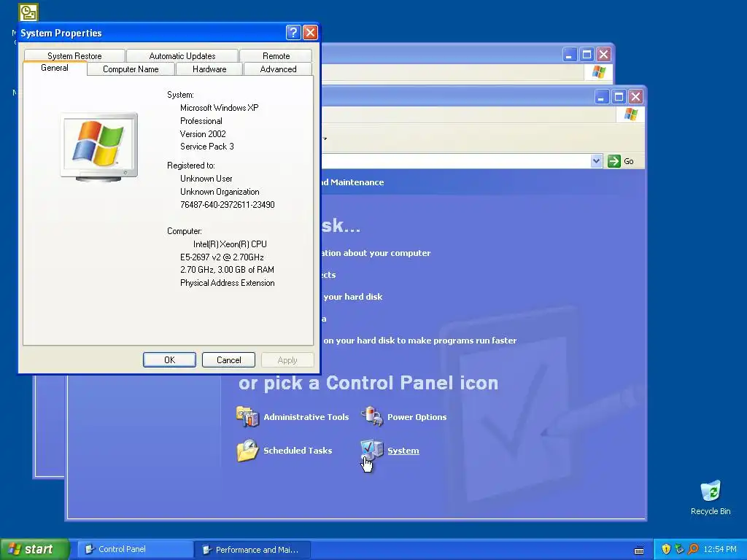The width and height of the screenshot is (747, 560).
Task: Click the Windows flag logo in the front Control Panel window
Action: [x=631, y=114]
